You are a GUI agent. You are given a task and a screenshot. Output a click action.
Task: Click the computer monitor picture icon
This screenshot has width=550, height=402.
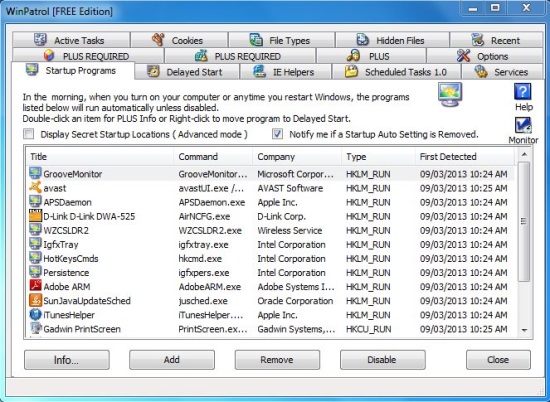click(x=450, y=94)
